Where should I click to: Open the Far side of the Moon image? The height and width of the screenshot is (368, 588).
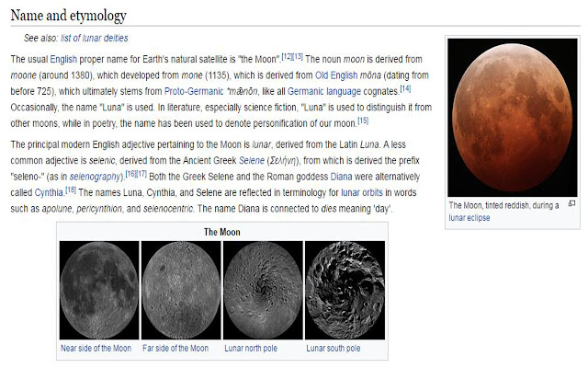tap(181, 289)
